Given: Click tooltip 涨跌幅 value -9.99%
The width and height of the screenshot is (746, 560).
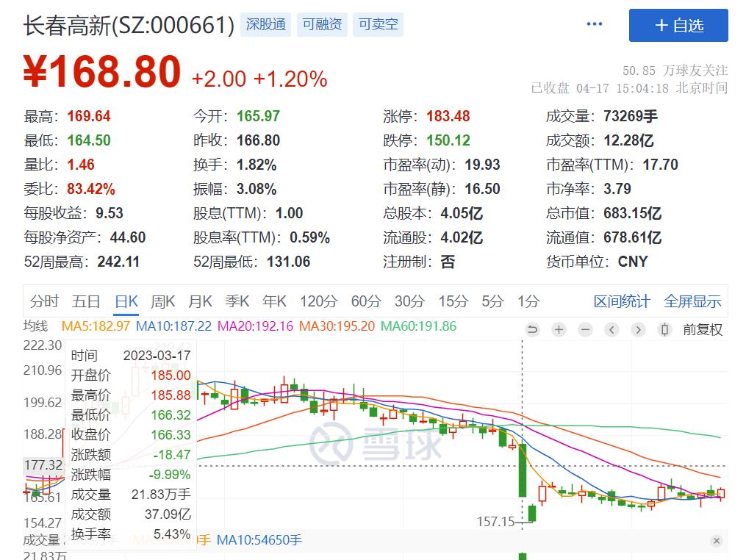Looking at the screenshot, I should pos(170,474).
